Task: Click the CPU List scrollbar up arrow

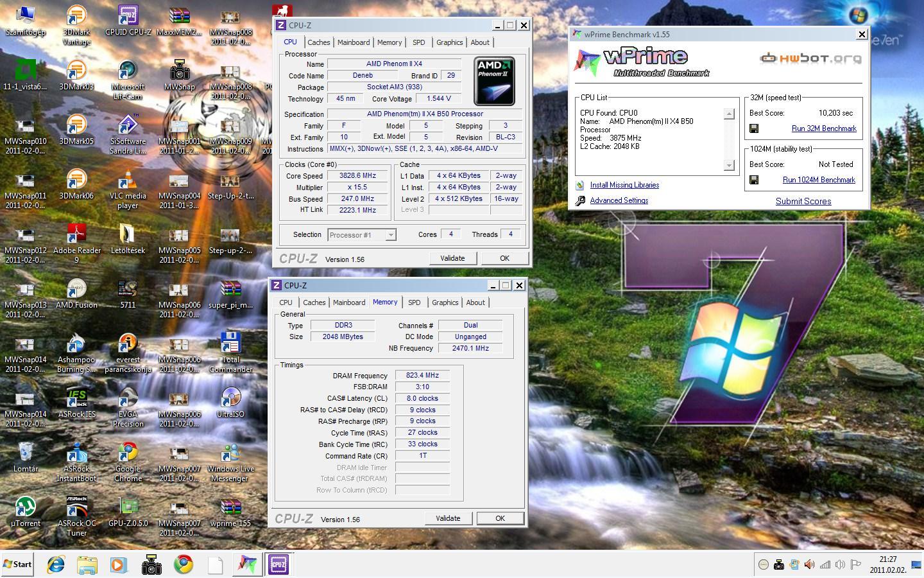Action: [x=729, y=114]
